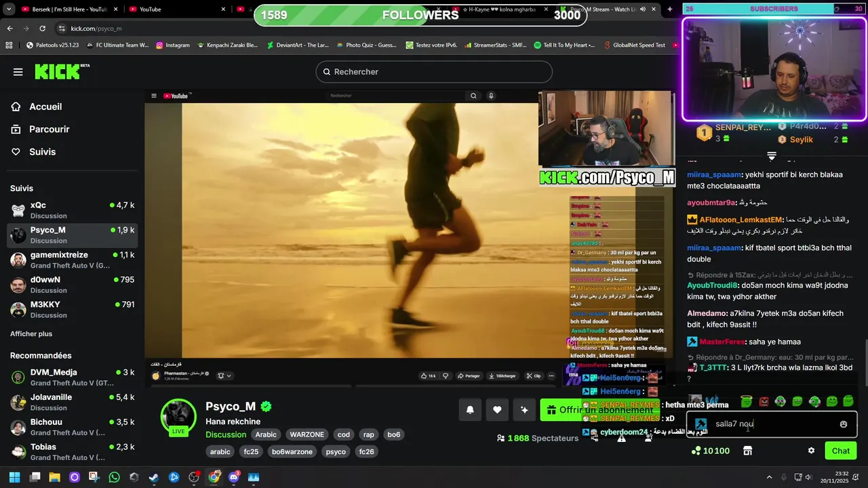
Task: Open d0wwN channel in sidebar
Action: pyautogui.click(x=72, y=285)
